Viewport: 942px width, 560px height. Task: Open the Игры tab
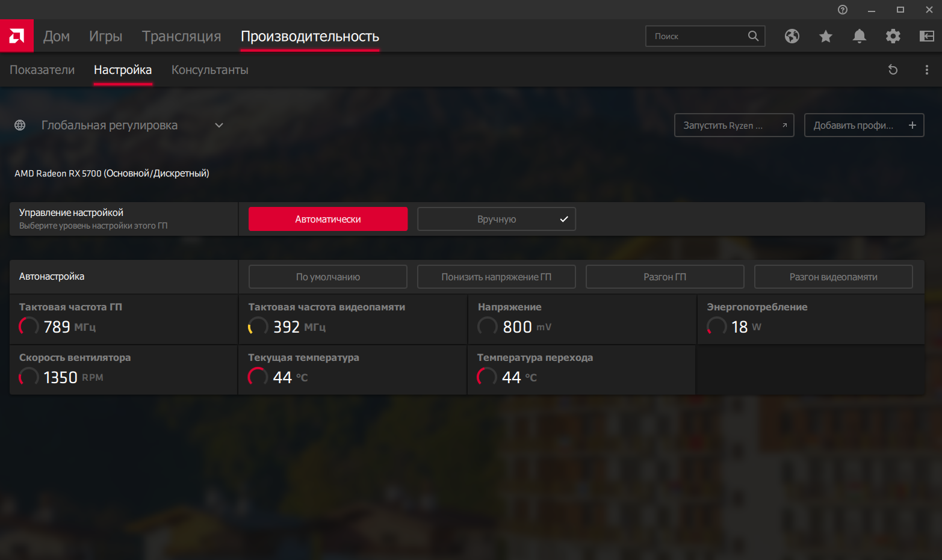click(106, 36)
